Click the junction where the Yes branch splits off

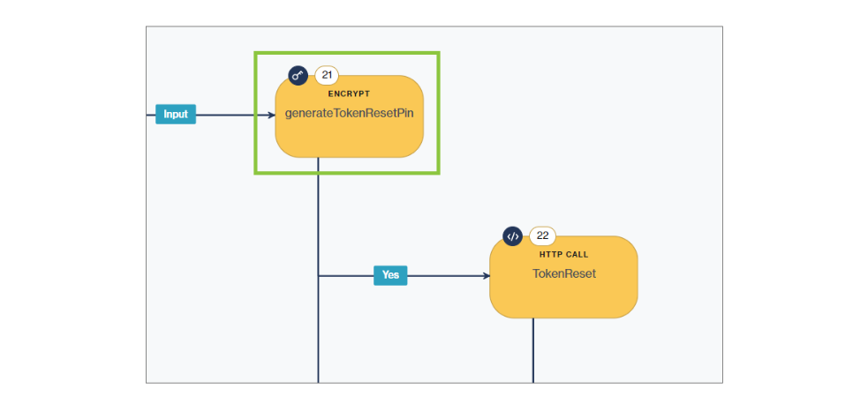(x=318, y=275)
